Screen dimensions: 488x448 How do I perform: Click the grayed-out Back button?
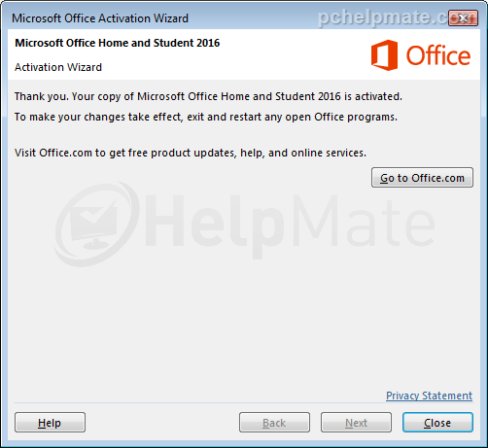[x=274, y=423]
